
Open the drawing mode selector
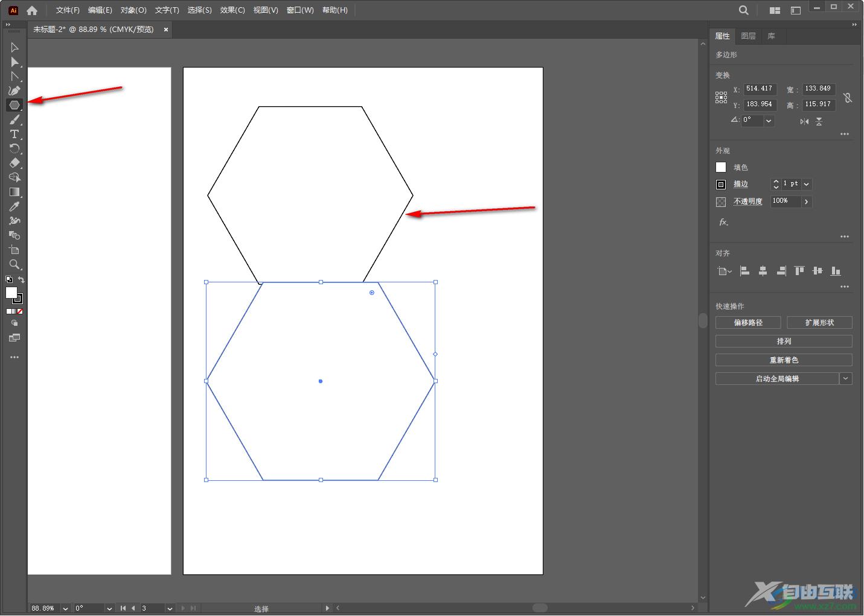coord(14,323)
